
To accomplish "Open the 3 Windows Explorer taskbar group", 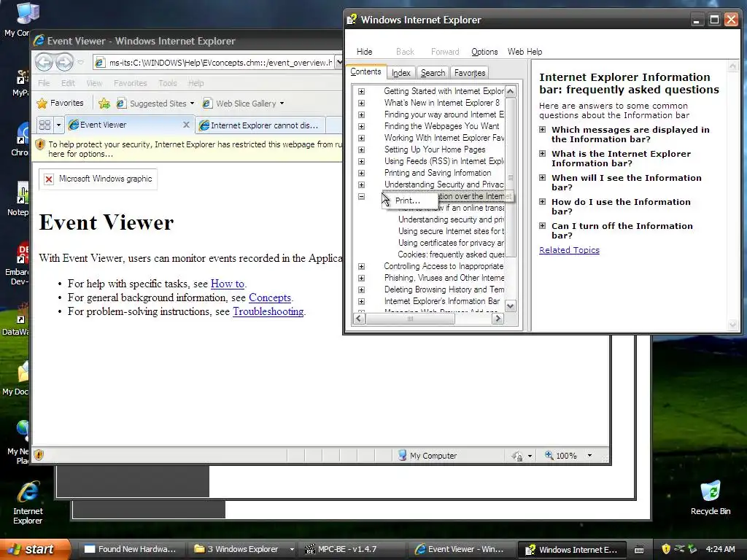I will click(x=243, y=549).
